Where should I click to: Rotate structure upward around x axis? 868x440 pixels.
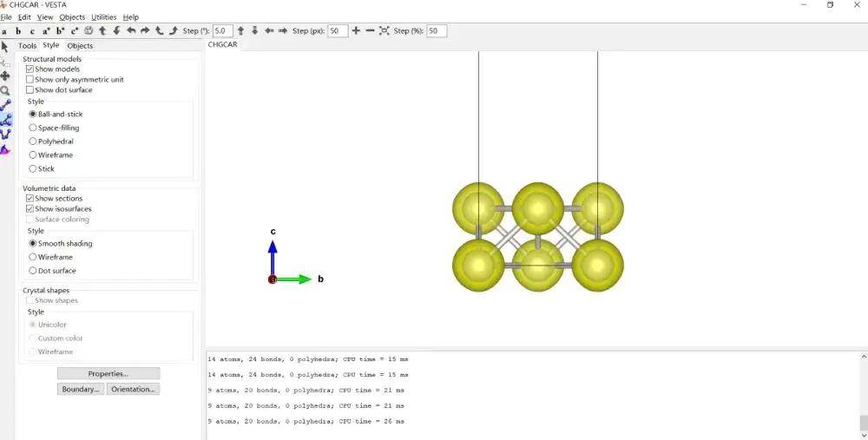pos(102,31)
